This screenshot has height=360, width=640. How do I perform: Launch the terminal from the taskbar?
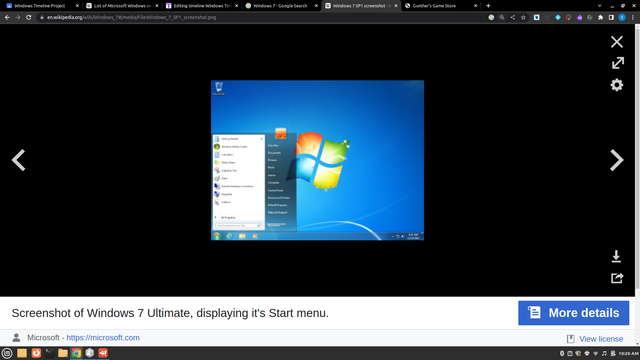click(49, 353)
